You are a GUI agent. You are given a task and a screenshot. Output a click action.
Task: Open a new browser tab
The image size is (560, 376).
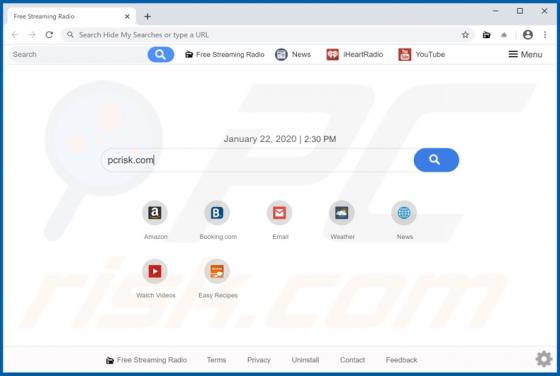pos(148,16)
